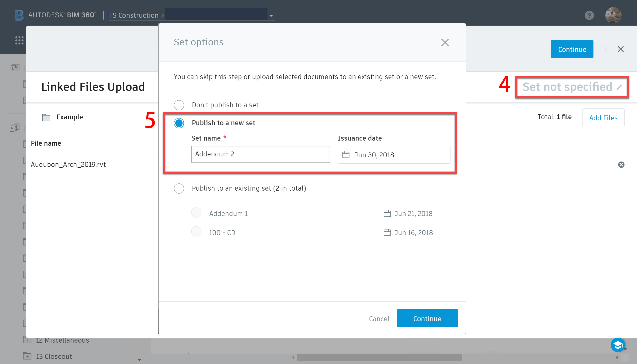The width and height of the screenshot is (637, 364).
Task: Remove Audubon_Arch_2019.rvt using the x icon
Action: pyautogui.click(x=621, y=164)
